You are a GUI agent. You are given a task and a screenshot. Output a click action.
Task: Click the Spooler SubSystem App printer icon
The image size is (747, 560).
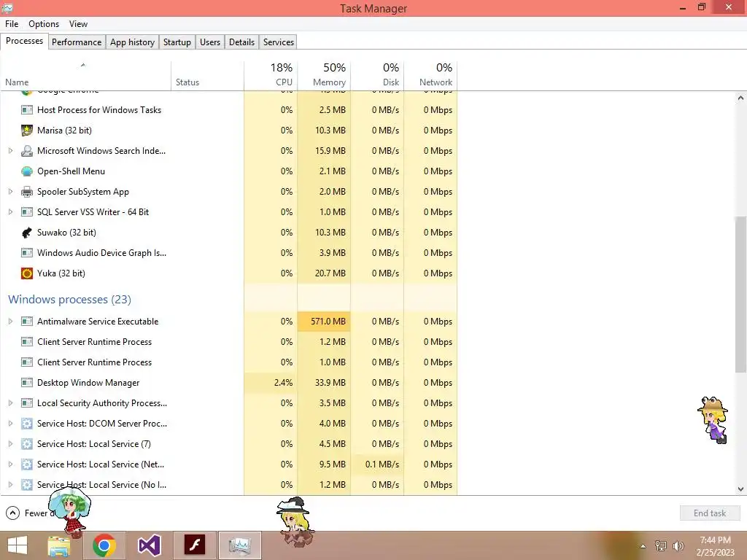pos(27,192)
